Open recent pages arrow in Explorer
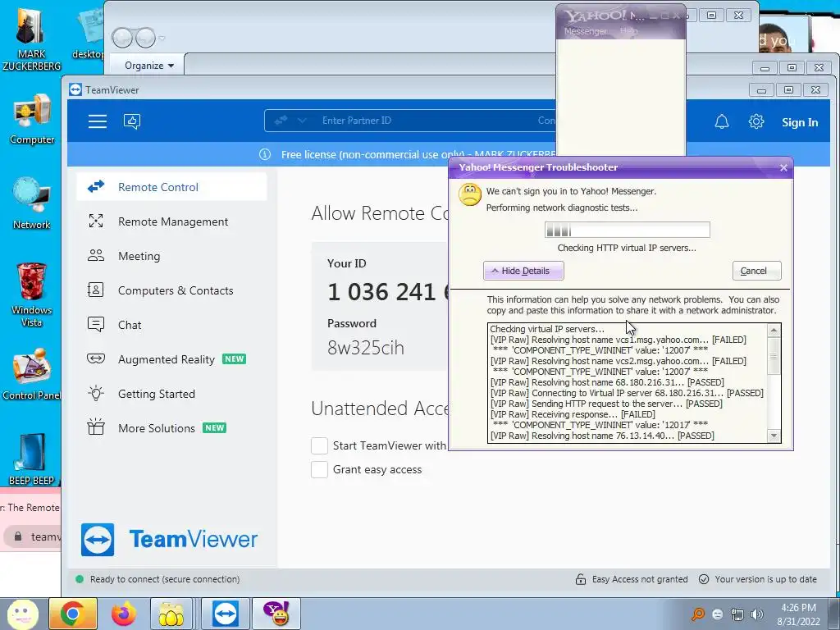 (x=162, y=38)
